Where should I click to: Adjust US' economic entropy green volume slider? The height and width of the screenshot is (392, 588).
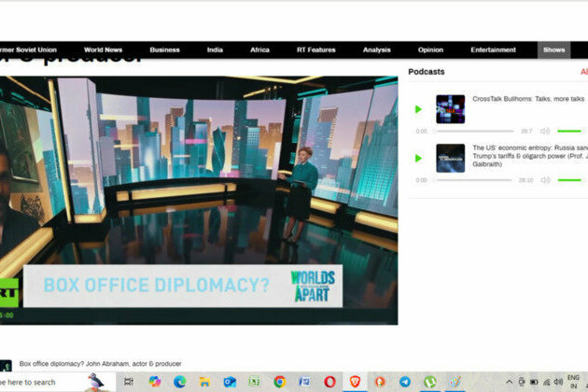pos(571,180)
